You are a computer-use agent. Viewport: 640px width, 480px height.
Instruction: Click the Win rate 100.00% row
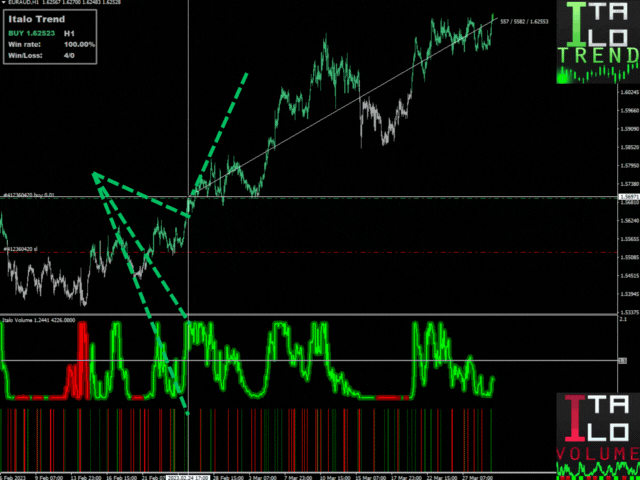tap(51, 44)
